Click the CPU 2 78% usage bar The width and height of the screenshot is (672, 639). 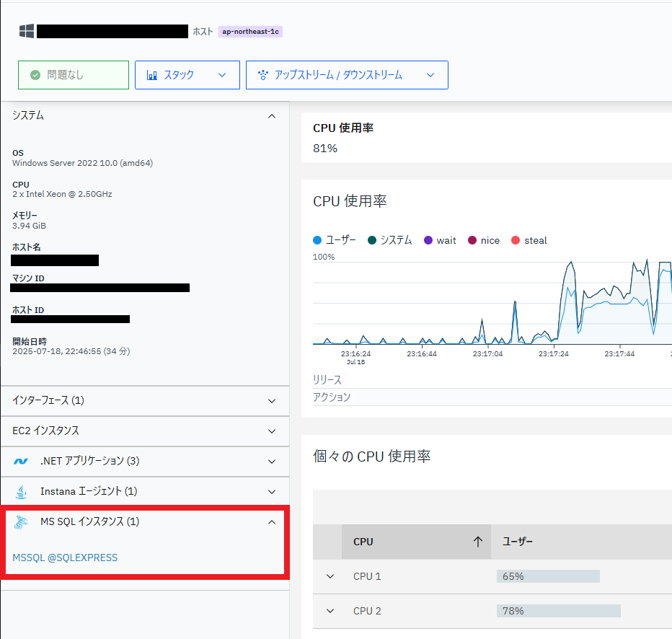point(558,611)
